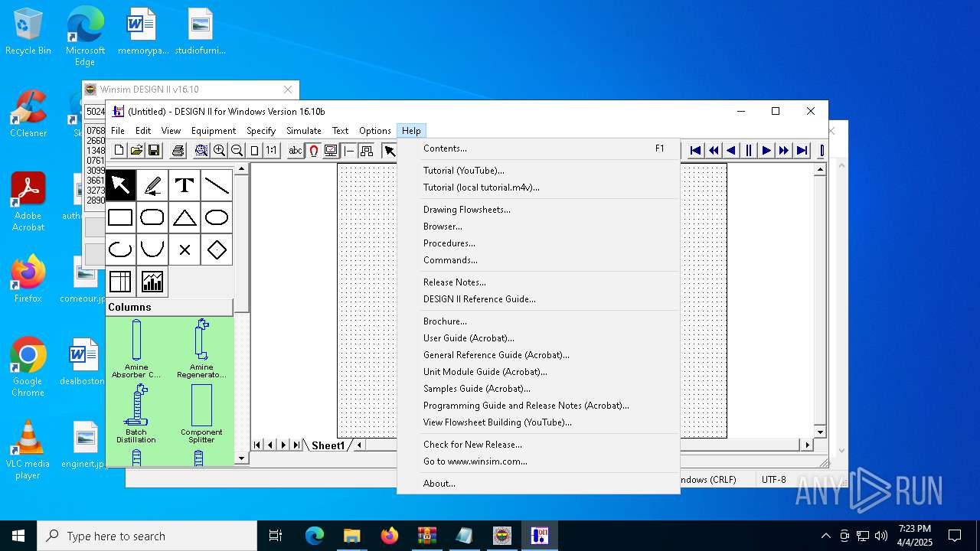Click the rewind double-arrow playback button
Image resolution: width=980 pixels, height=551 pixels.
pos(713,151)
